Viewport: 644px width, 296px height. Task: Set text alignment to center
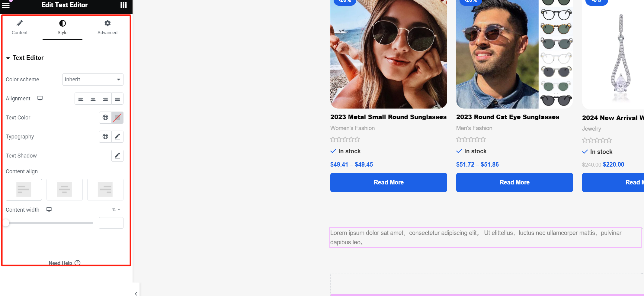(93, 99)
